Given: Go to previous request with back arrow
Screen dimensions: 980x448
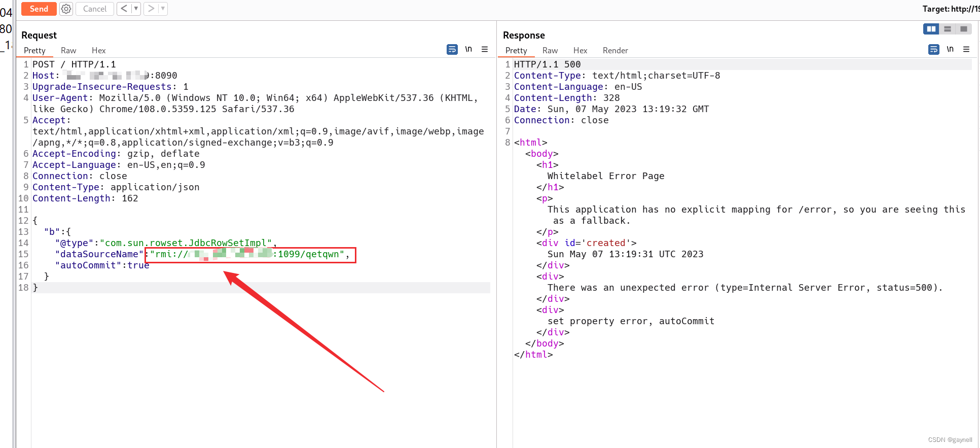Looking at the screenshot, I should click(x=124, y=9).
